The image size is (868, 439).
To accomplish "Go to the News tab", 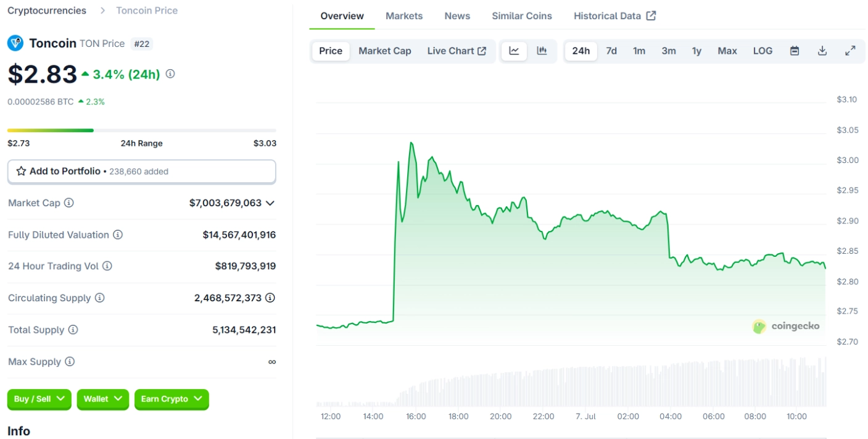I will [457, 16].
